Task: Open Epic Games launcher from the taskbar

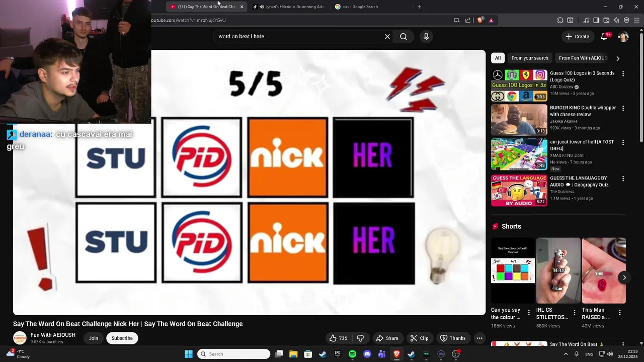Action: coord(338,354)
